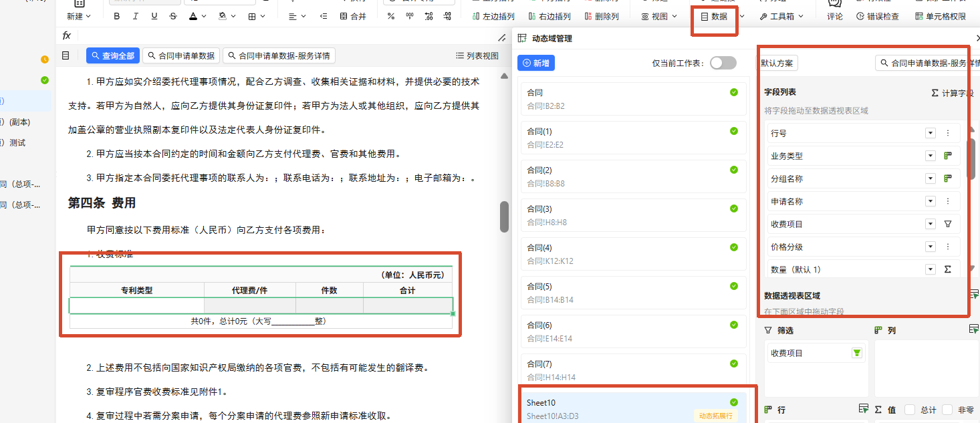Switch to 列表视图

[x=477, y=56]
